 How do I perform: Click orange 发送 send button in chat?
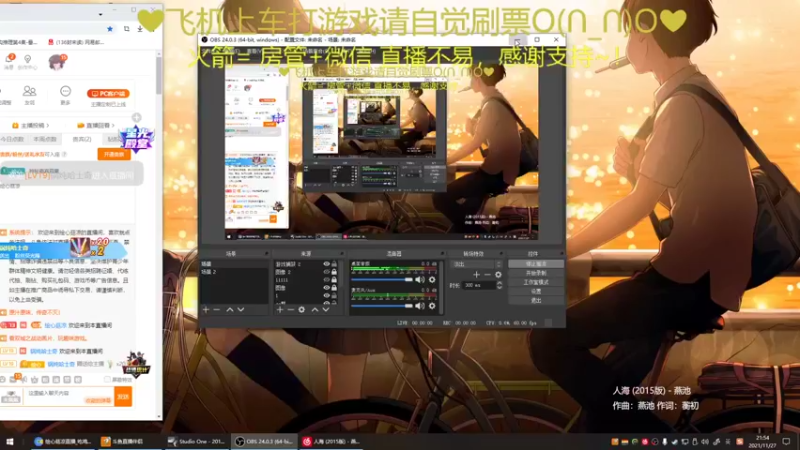pyautogui.click(x=123, y=396)
